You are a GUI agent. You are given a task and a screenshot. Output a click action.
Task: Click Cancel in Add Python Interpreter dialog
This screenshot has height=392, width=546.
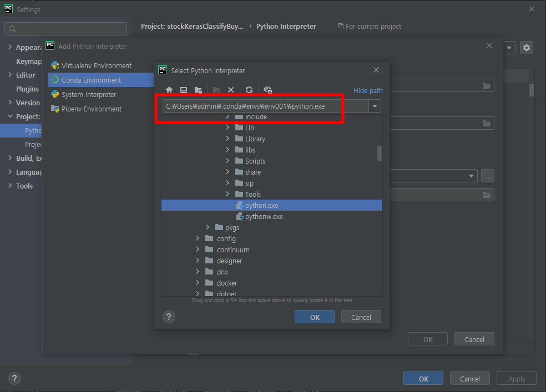click(474, 339)
